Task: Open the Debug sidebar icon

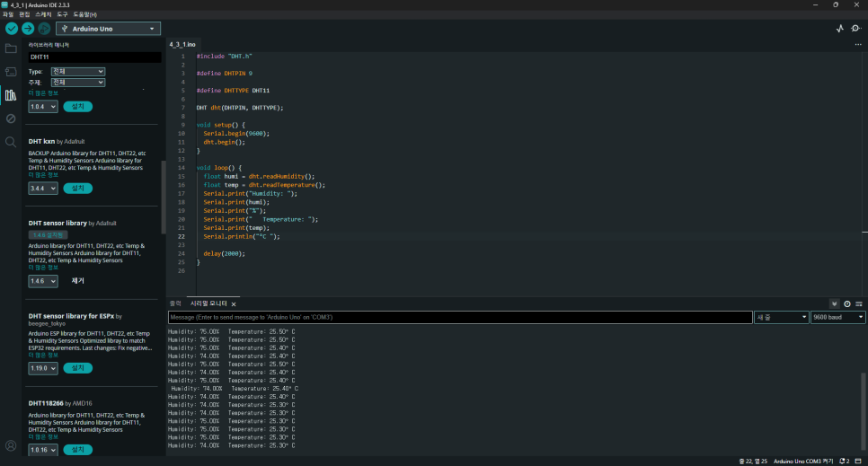Action: pyautogui.click(x=11, y=119)
